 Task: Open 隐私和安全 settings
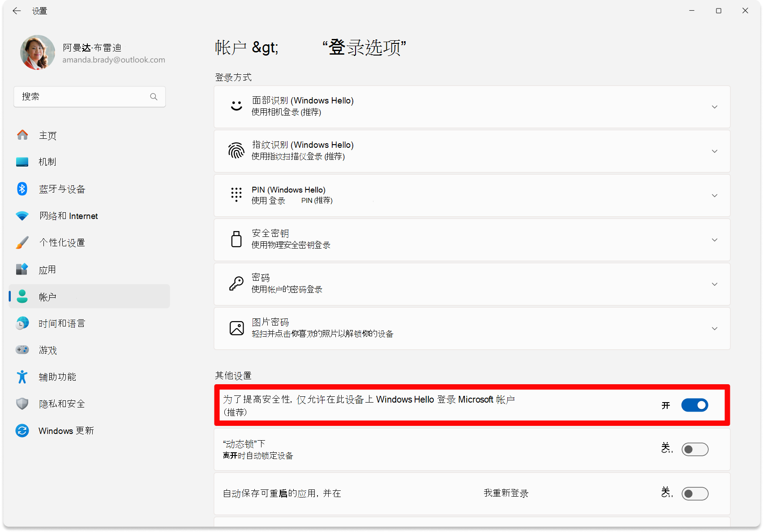pyautogui.click(x=90, y=404)
